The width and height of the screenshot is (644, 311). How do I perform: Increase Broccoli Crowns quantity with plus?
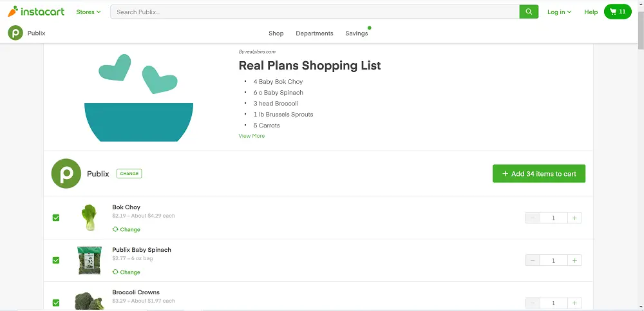[574, 303]
